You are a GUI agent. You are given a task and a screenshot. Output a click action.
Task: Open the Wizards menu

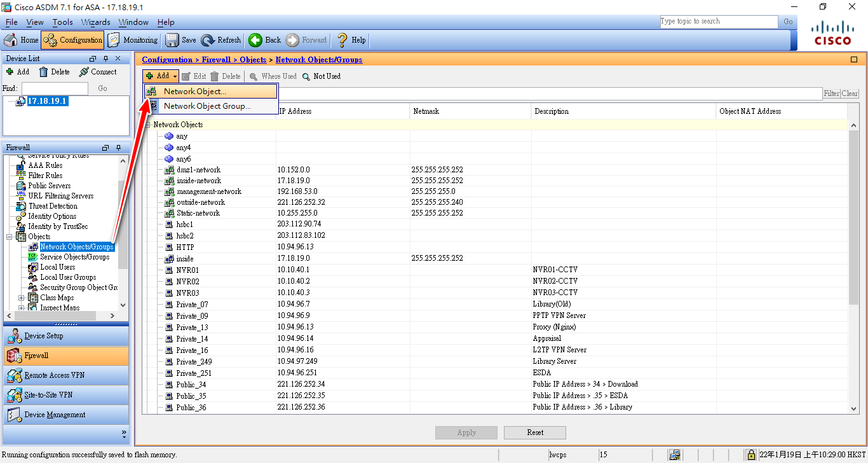(x=95, y=22)
